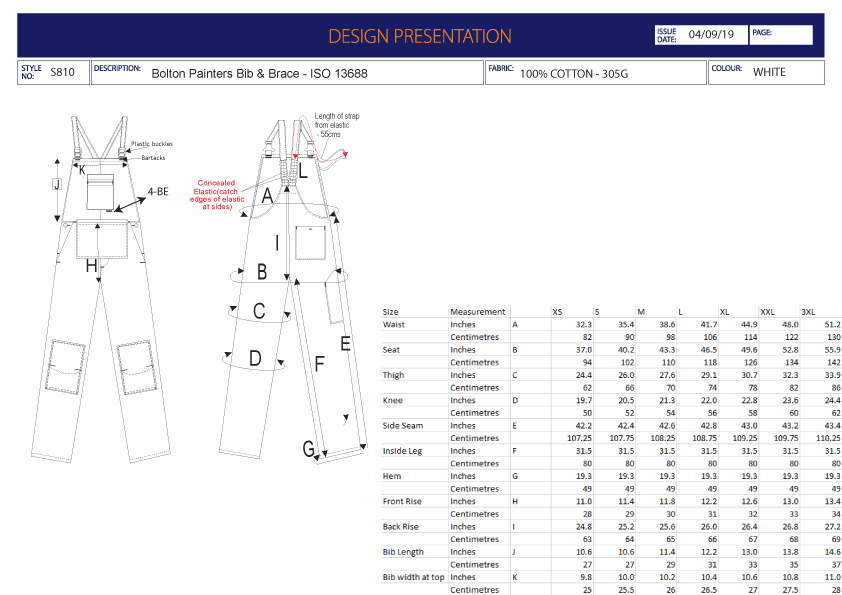Click the E side seam marker on drawing
This screenshot has height=595, width=842.
click(x=346, y=344)
